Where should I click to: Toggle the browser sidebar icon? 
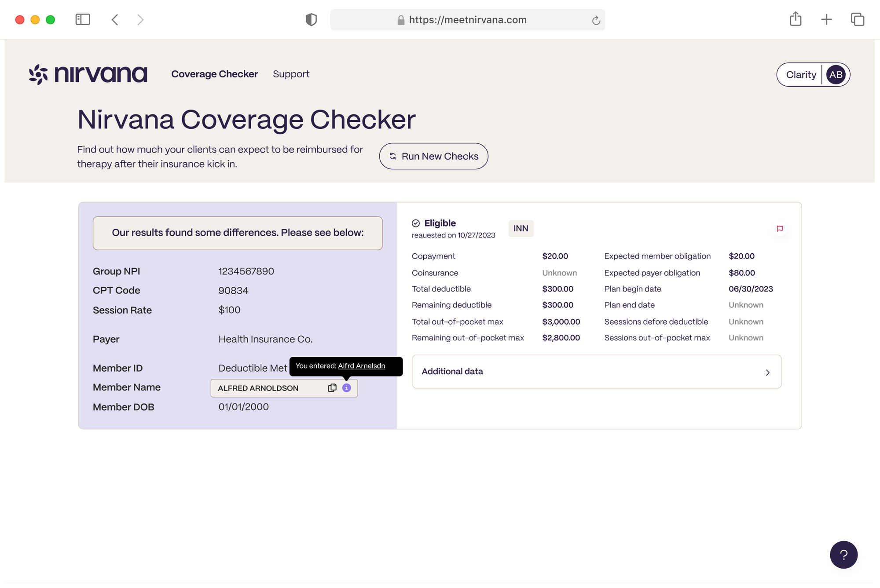(x=83, y=19)
